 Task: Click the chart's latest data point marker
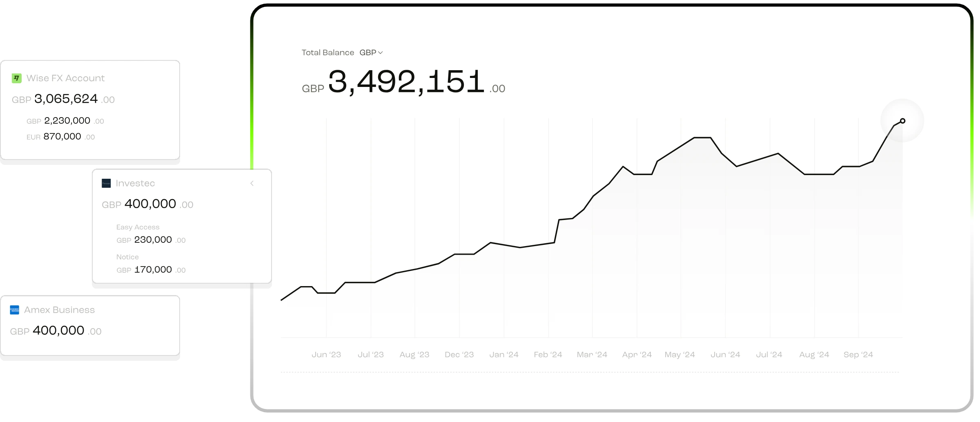click(x=902, y=121)
